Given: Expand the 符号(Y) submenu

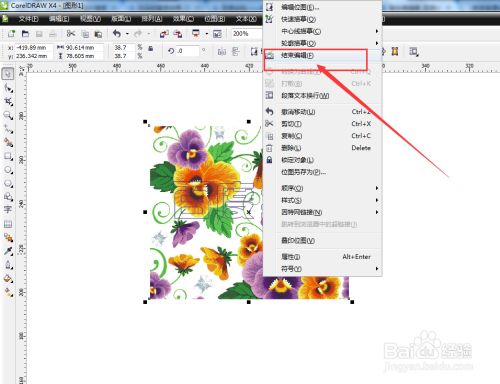Looking at the screenshot, I should click(x=377, y=268).
